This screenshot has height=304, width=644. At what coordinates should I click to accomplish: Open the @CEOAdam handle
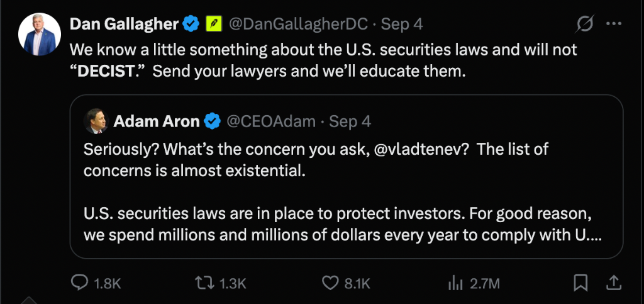tap(271, 121)
